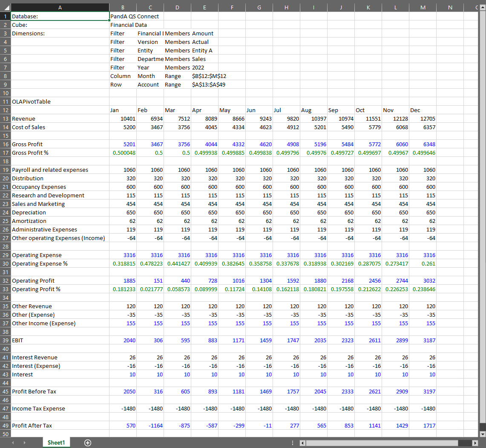Viewport: 486px width, 448px height.
Task: Click the next sheet navigation arrow
Action: click(x=24, y=442)
